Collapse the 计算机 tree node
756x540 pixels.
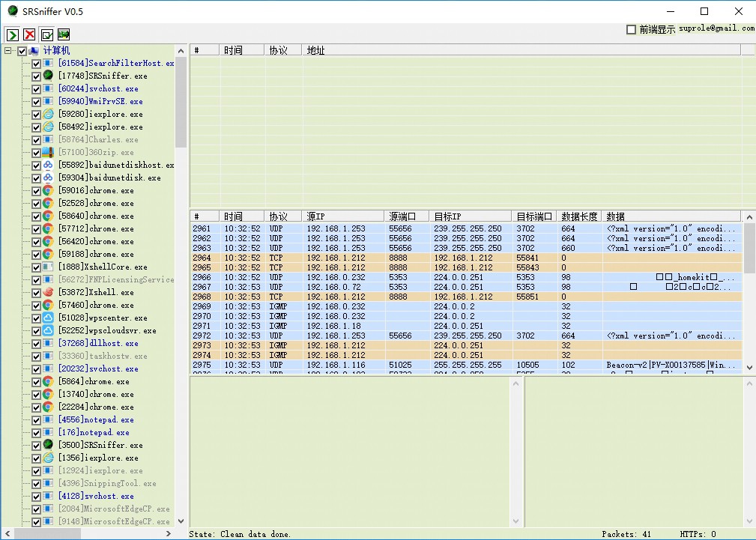8,51
